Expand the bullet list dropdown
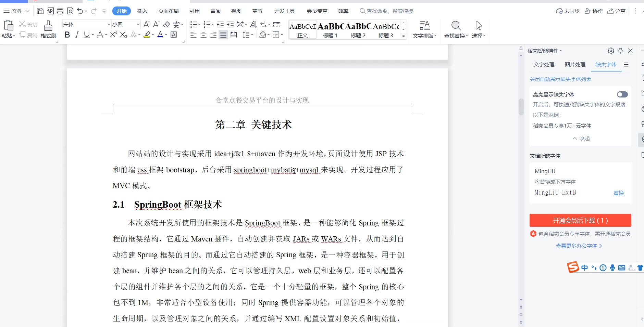This screenshot has height=327, width=644. [x=199, y=24]
